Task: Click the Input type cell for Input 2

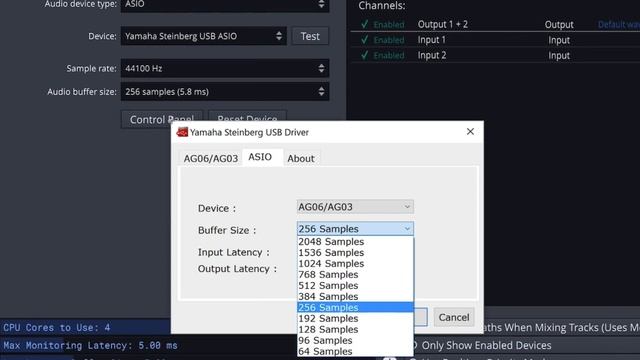Action: [559, 56]
